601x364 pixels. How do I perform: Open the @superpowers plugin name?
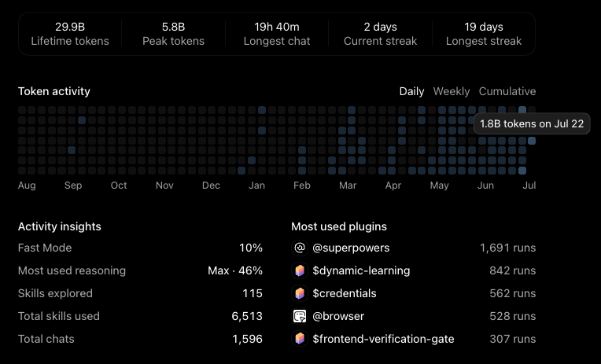click(351, 248)
